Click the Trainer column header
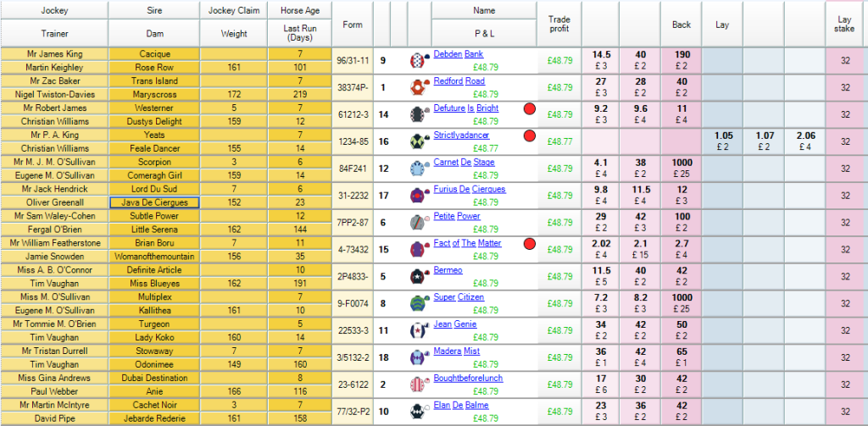The height and width of the screenshot is (426, 868). pos(54,34)
